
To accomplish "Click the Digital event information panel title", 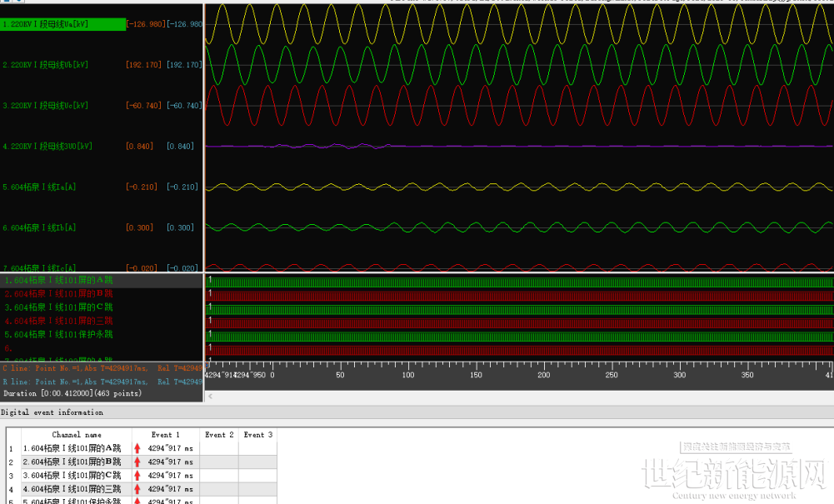I will pos(52,412).
